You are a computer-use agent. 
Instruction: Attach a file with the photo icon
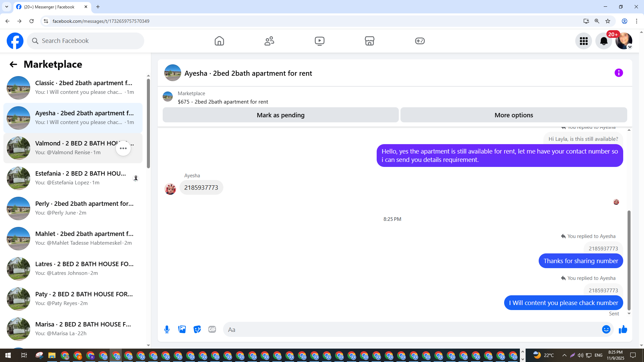point(182,329)
